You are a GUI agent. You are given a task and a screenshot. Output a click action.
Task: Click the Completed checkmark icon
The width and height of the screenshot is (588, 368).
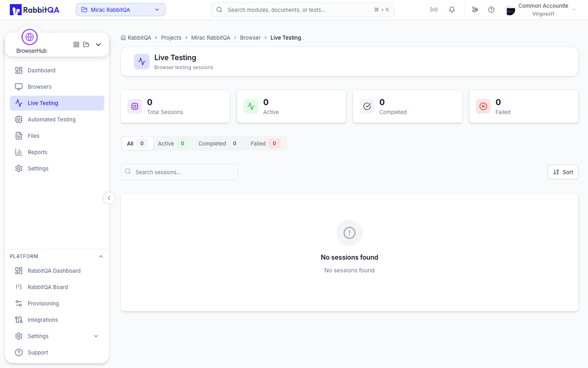(367, 106)
